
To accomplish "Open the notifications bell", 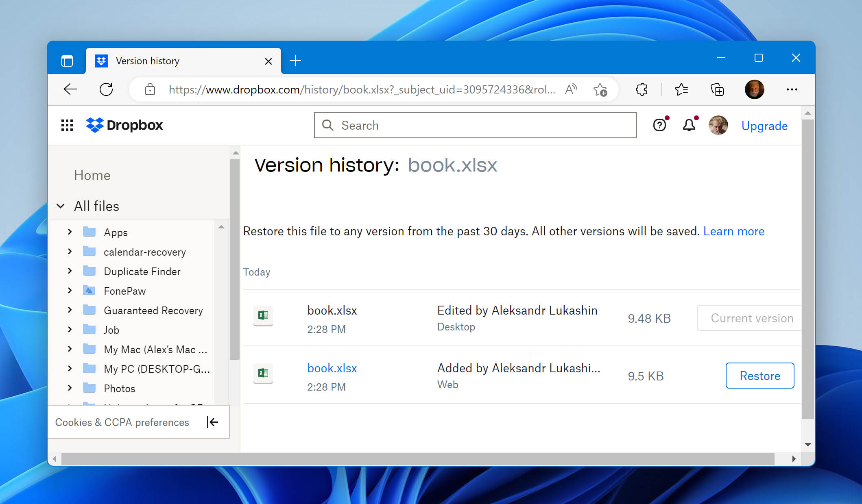I will (689, 126).
